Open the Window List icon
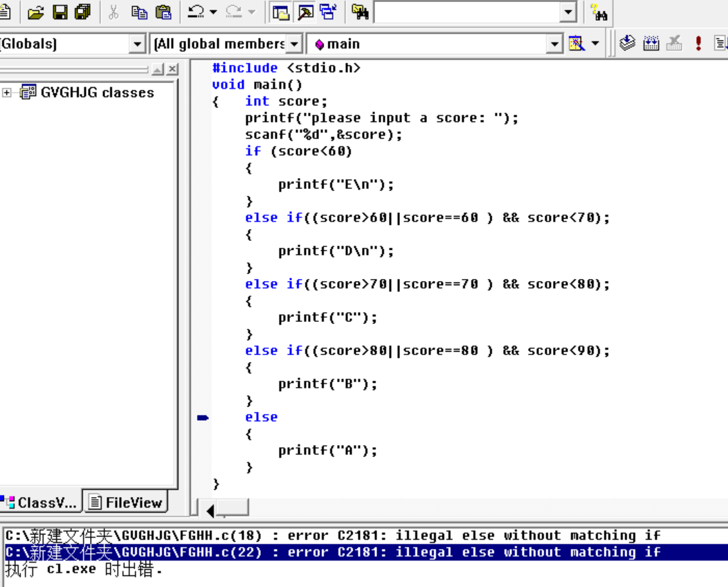728x587 pixels. pos(328,12)
